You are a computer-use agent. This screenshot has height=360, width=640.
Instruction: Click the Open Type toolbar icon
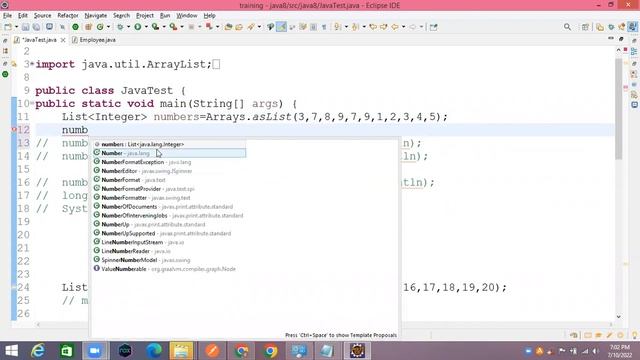[228, 27]
